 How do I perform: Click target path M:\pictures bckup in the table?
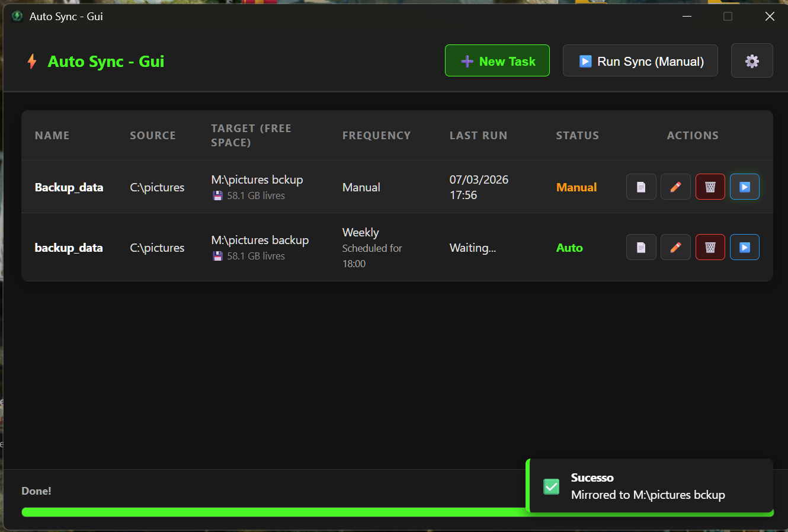(257, 180)
